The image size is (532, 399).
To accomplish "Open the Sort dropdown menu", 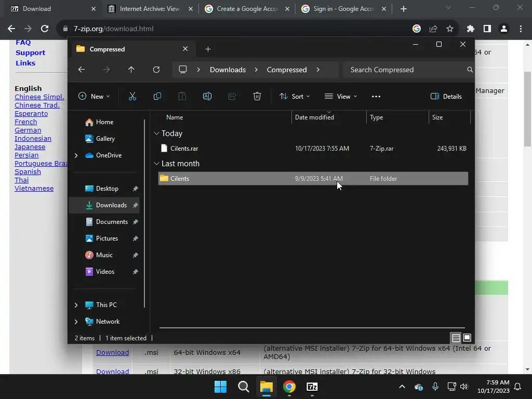I will click(x=295, y=96).
